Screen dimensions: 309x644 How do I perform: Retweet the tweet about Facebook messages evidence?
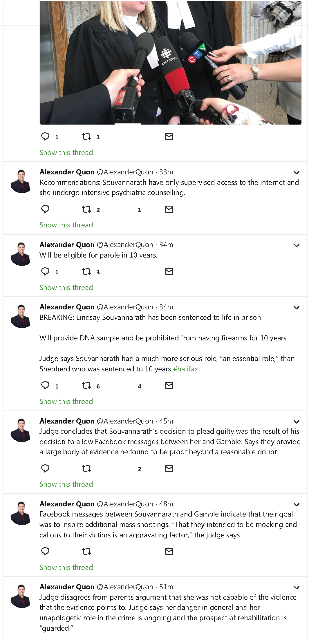[x=86, y=468]
